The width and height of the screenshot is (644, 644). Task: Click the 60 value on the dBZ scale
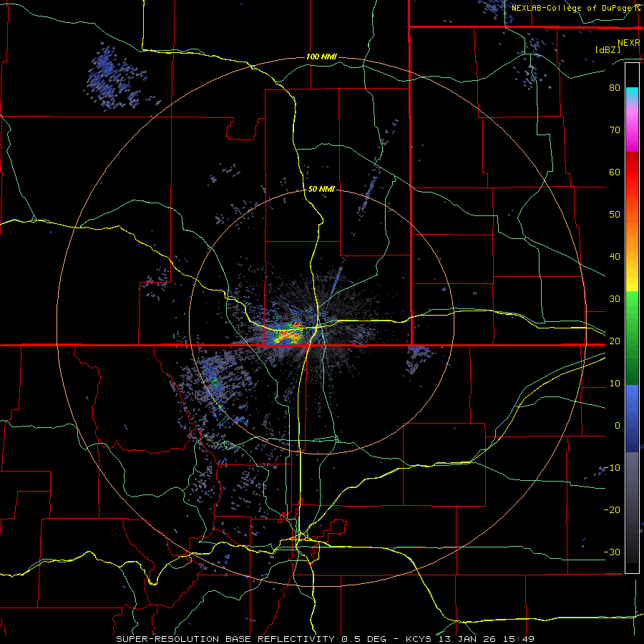615,172
